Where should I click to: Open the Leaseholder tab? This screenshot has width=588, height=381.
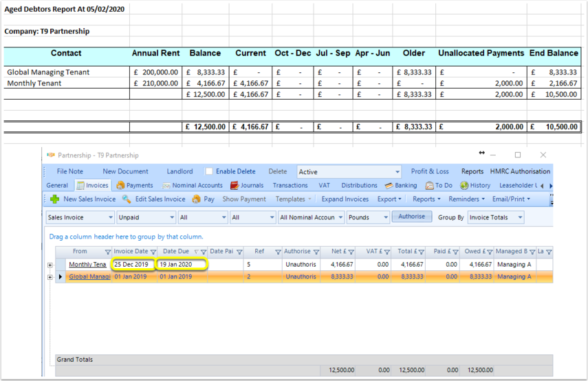point(518,185)
